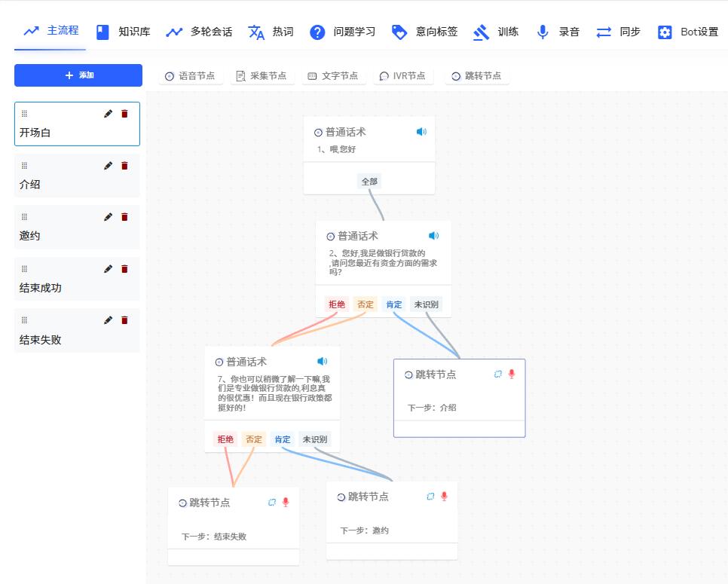Viewport: 728px width, 584px height.
Task: Click microphone icon on 下一步:结束失败 node
Action: click(x=286, y=502)
